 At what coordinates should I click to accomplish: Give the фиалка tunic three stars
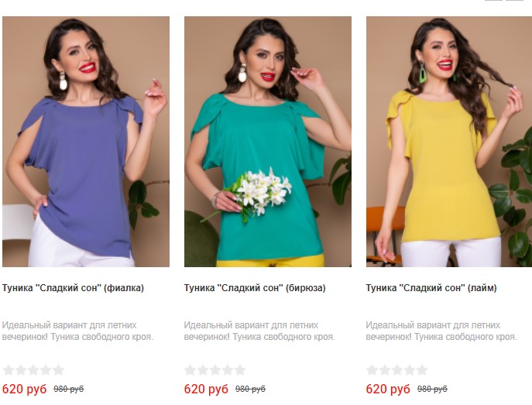33,369
